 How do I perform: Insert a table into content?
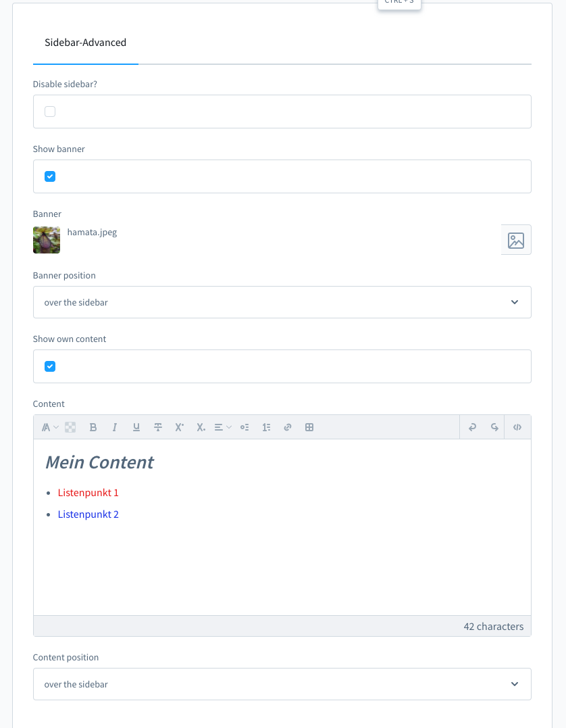click(309, 427)
